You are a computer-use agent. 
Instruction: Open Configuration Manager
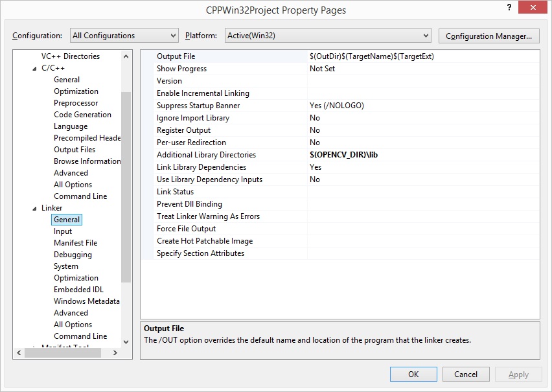489,36
